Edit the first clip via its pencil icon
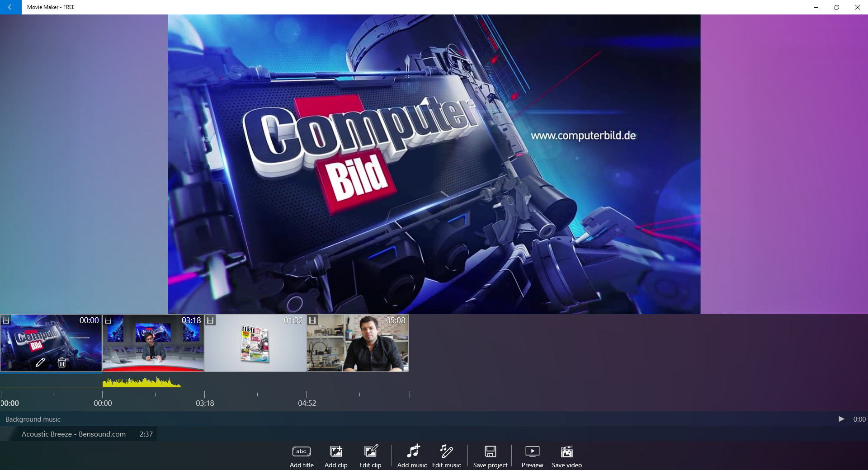Image resolution: width=868 pixels, height=470 pixels. [40, 363]
